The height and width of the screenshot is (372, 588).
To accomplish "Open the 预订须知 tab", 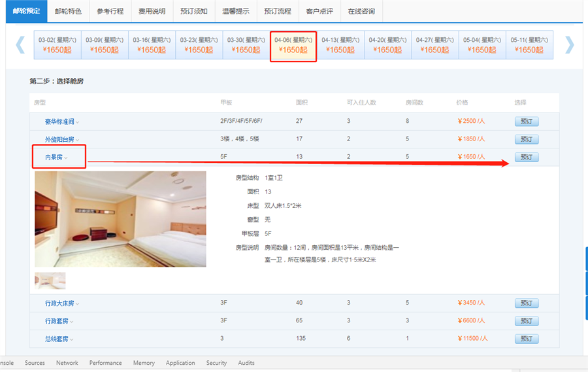I will click(x=194, y=11).
